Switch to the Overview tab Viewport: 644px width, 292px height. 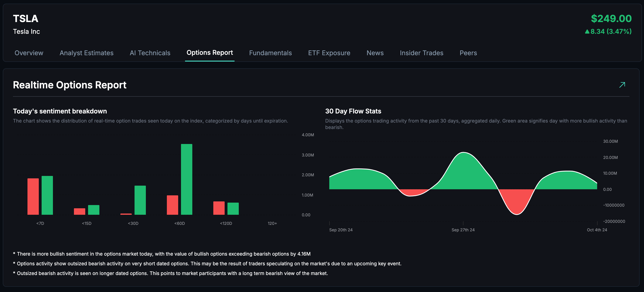click(x=29, y=53)
